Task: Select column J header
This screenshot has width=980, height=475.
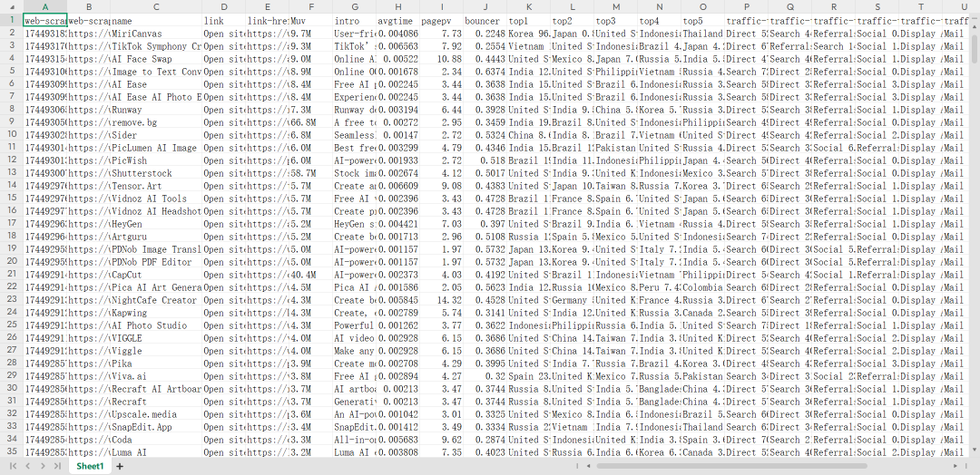Action: tap(485, 7)
